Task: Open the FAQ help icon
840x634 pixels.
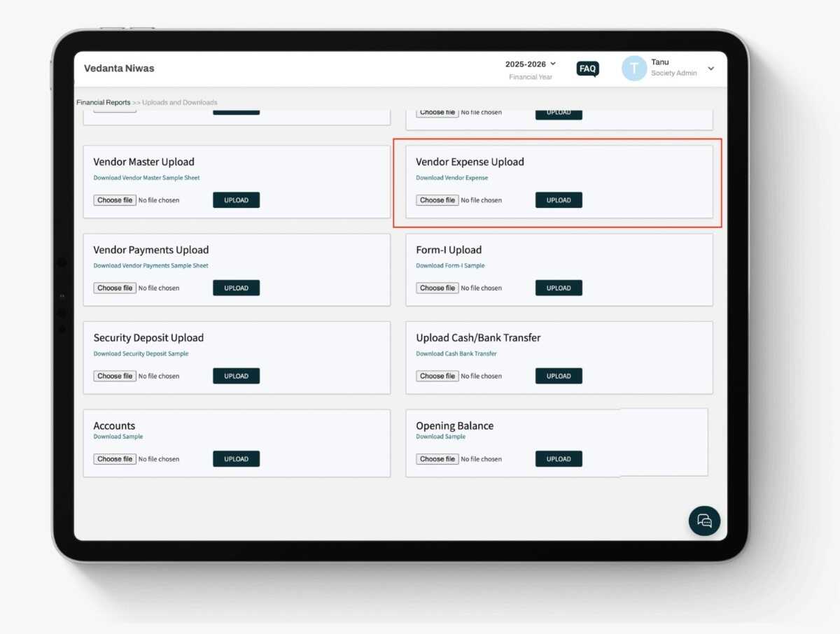Action: tap(587, 69)
